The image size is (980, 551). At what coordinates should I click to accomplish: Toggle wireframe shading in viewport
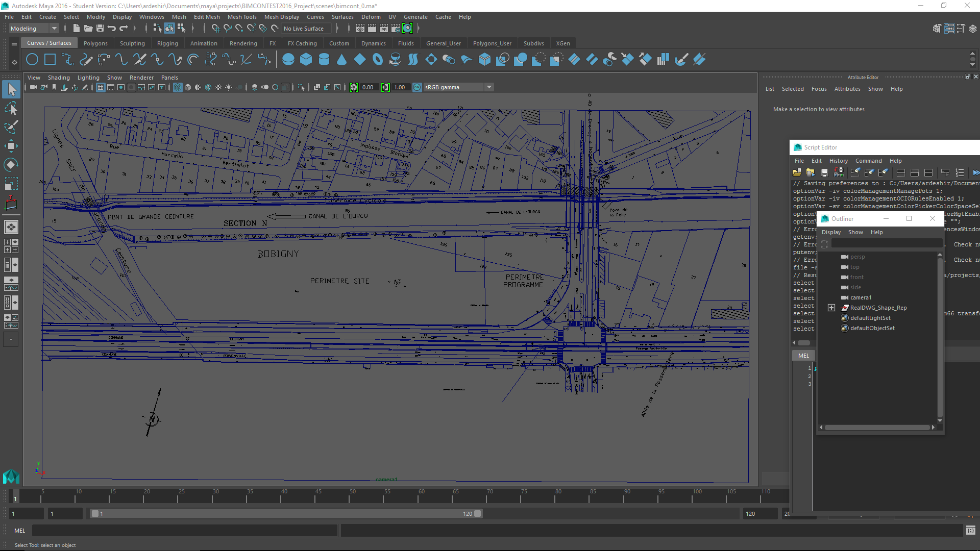click(x=178, y=87)
